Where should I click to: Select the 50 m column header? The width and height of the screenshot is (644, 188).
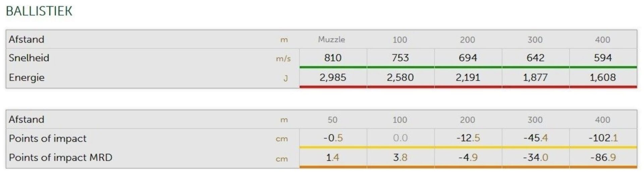332,120
